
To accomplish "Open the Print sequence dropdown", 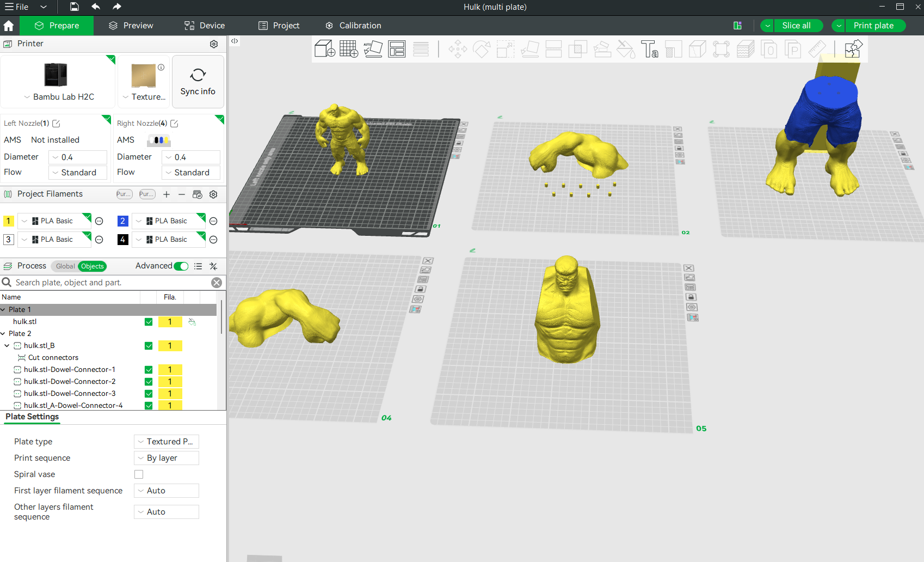I will [167, 458].
